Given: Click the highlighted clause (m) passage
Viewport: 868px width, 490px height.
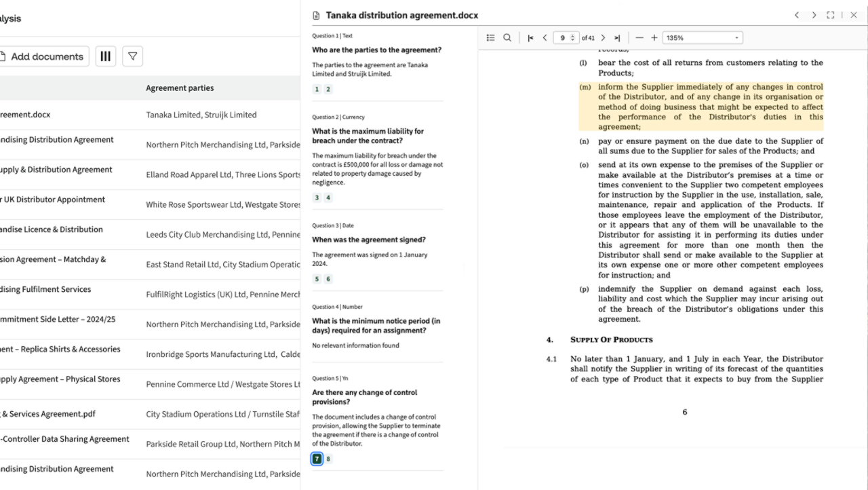Looking at the screenshot, I should click(x=701, y=107).
